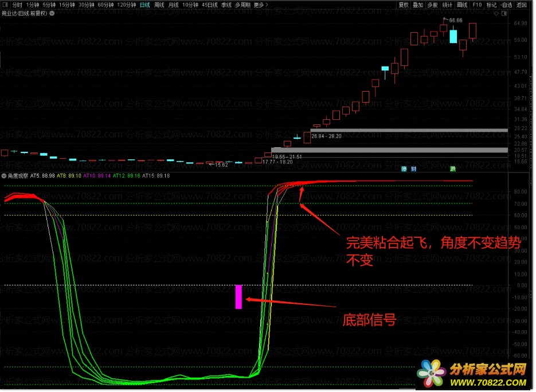
Task: Open the stock title dropdown arrow
Action: pyautogui.click(x=52, y=13)
